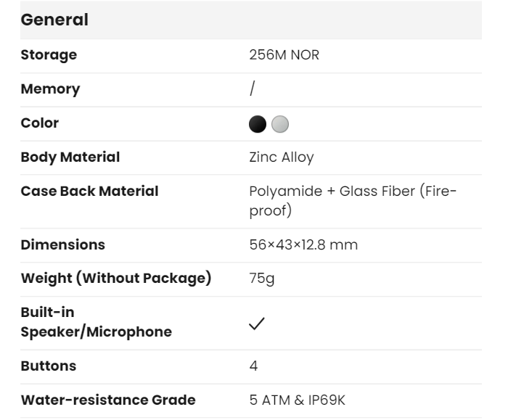
Task: Click the General section header
Action: click(54, 20)
